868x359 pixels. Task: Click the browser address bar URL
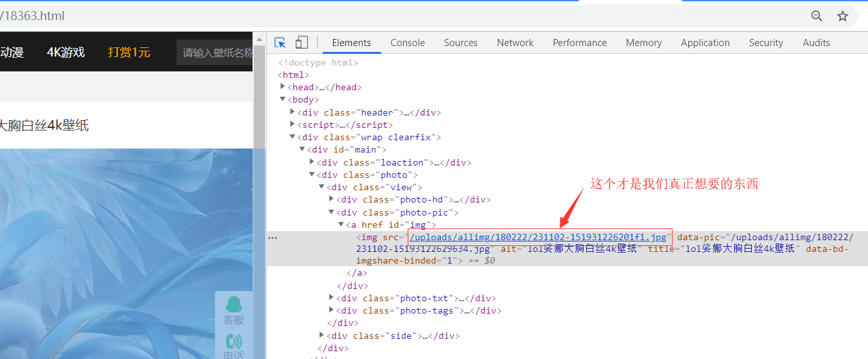(x=32, y=16)
